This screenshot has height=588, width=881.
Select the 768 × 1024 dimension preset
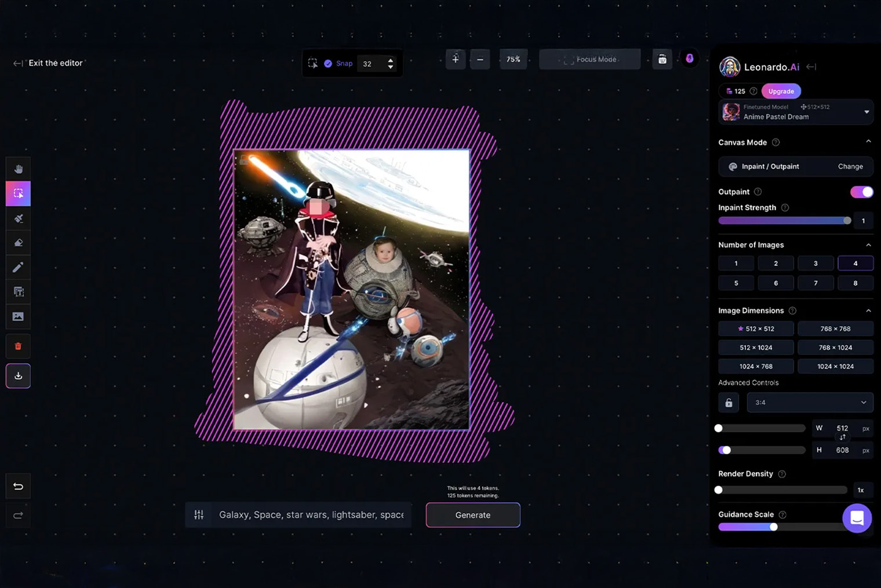point(835,348)
